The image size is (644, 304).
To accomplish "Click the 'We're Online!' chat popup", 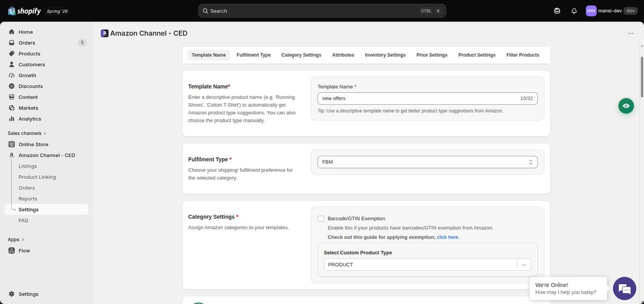I will tap(568, 288).
